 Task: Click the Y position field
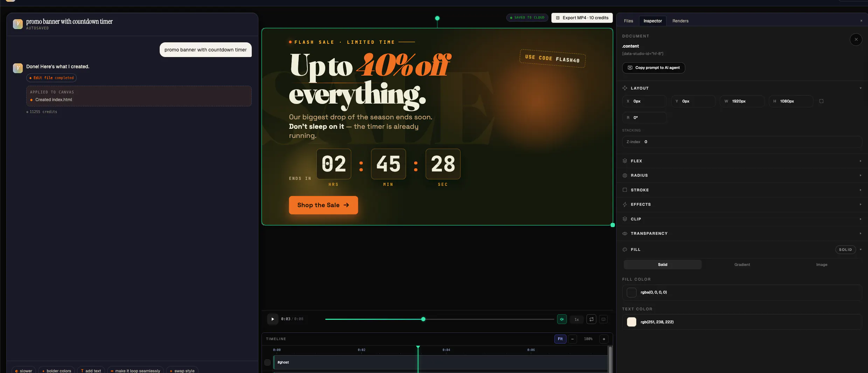[x=693, y=101]
